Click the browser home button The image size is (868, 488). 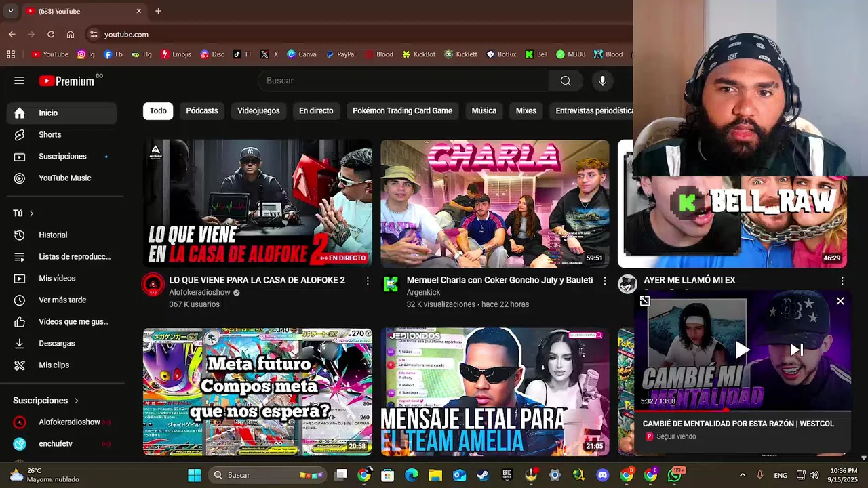71,34
